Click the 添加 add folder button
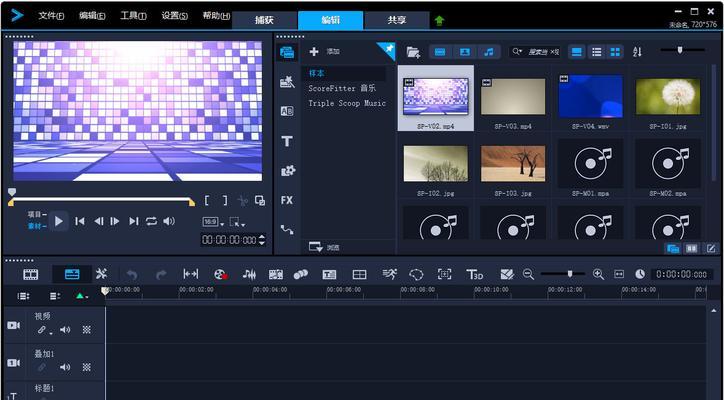 click(325, 51)
